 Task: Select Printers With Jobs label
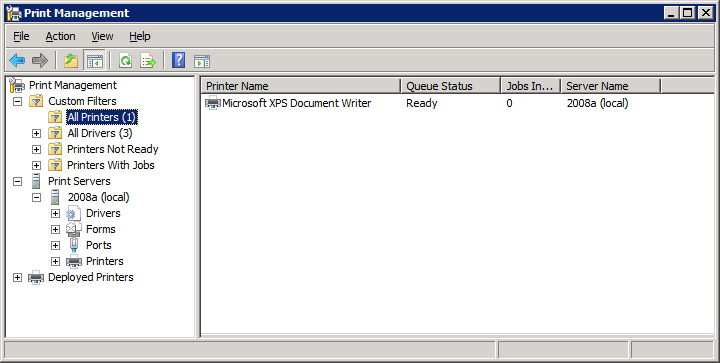[111, 165]
